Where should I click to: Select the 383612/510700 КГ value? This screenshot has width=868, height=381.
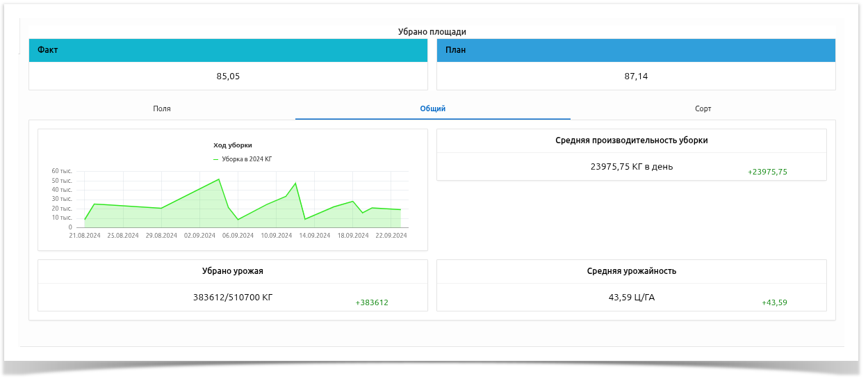click(x=233, y=298)
